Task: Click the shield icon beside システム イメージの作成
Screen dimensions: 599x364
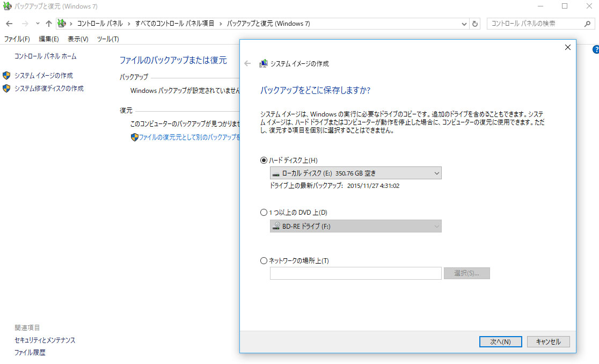Action: 6,76
